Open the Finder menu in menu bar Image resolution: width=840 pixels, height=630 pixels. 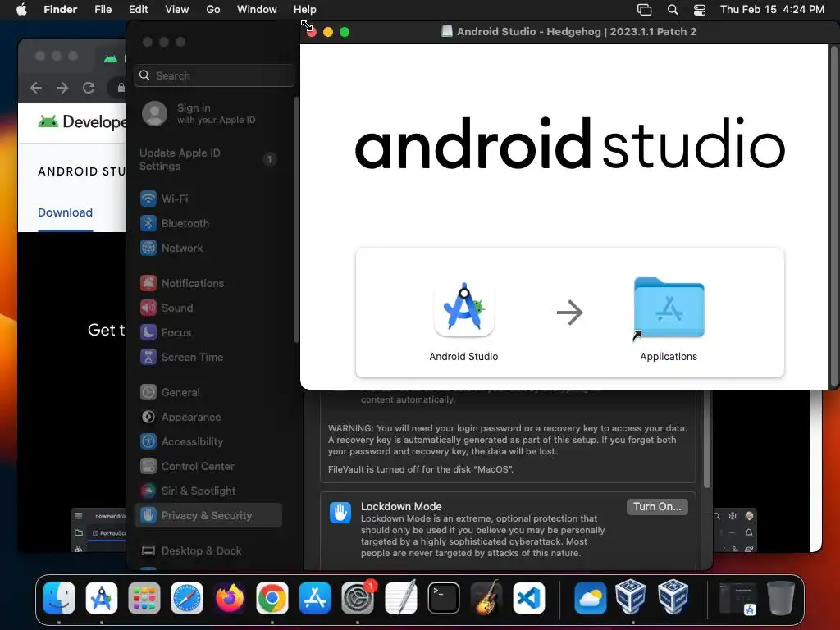coord(60,10)
